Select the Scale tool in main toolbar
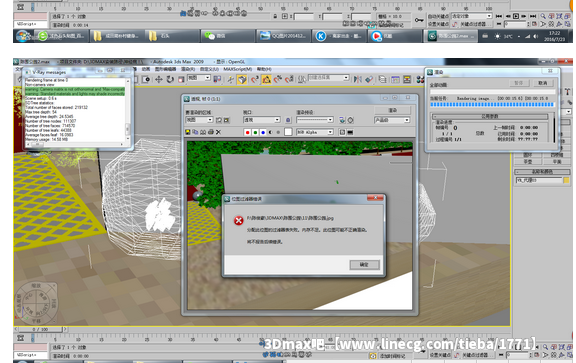The height and width of the screenshot is (363, 576). click(x=181, y=79)
